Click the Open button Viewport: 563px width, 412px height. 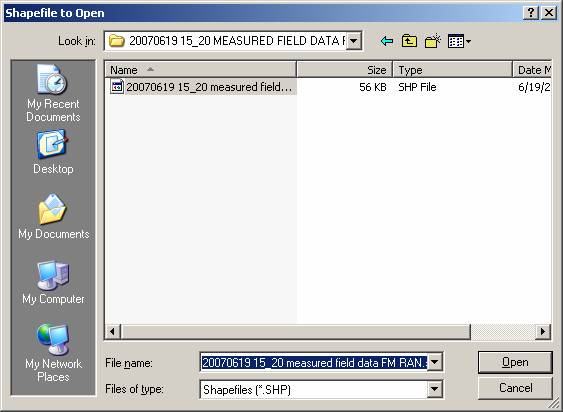tap(515, 362)
